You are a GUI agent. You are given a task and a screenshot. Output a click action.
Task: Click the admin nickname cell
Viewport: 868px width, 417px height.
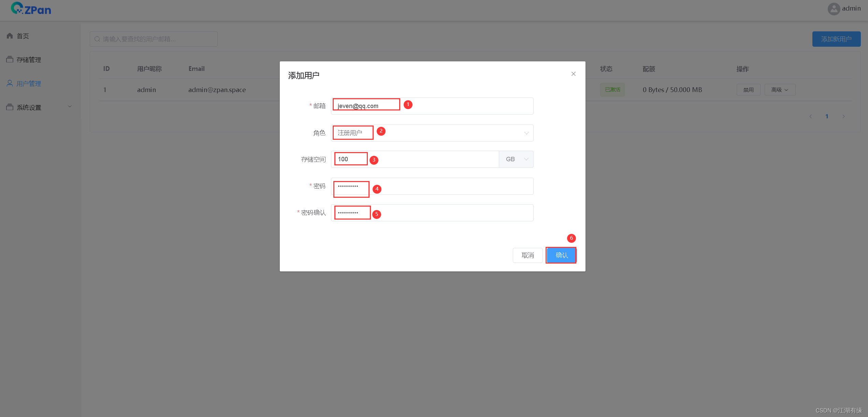[146, 90]
